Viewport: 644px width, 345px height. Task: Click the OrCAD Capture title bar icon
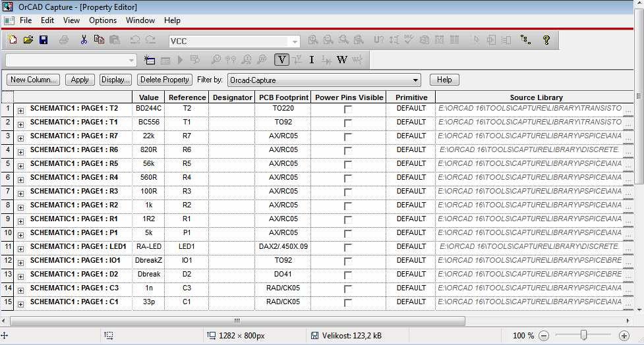(8, 7)
